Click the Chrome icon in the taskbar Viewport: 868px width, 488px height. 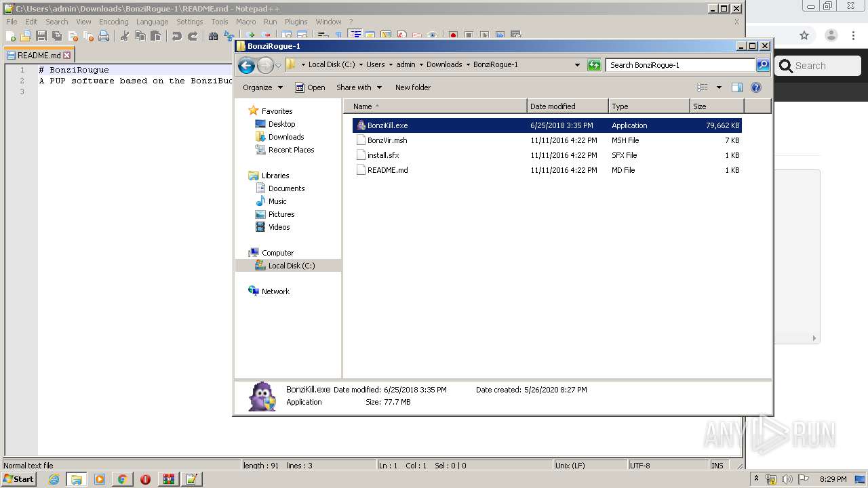point(122,479)
